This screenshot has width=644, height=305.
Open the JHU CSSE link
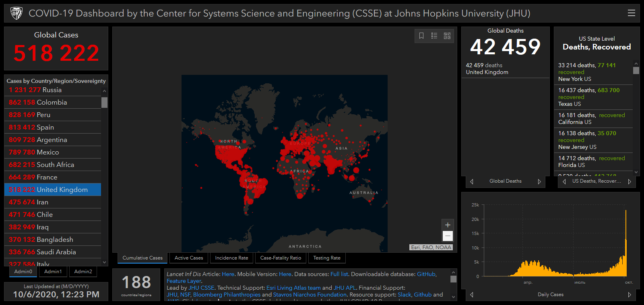click(x=201, y=288)
